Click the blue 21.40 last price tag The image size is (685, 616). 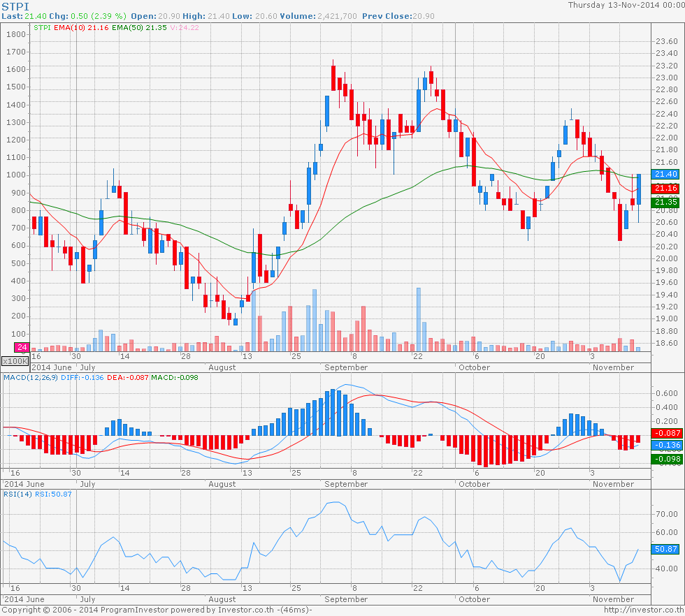(664, 174)
